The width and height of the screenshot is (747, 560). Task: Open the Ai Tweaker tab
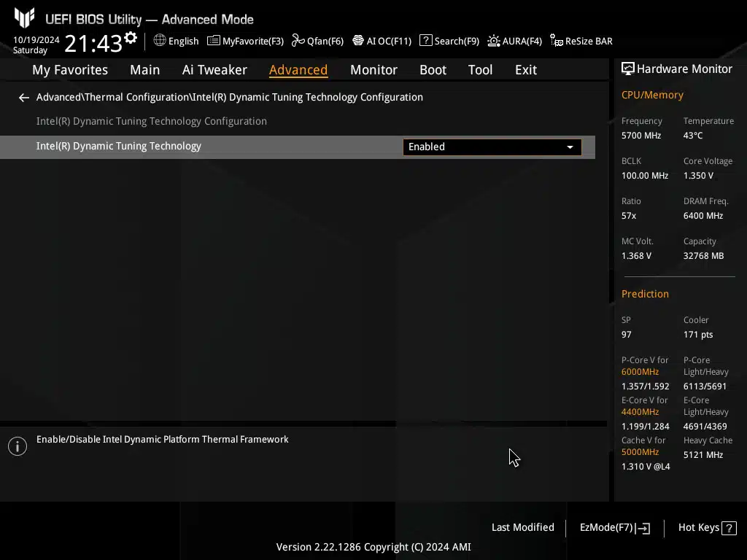point(214,70)
